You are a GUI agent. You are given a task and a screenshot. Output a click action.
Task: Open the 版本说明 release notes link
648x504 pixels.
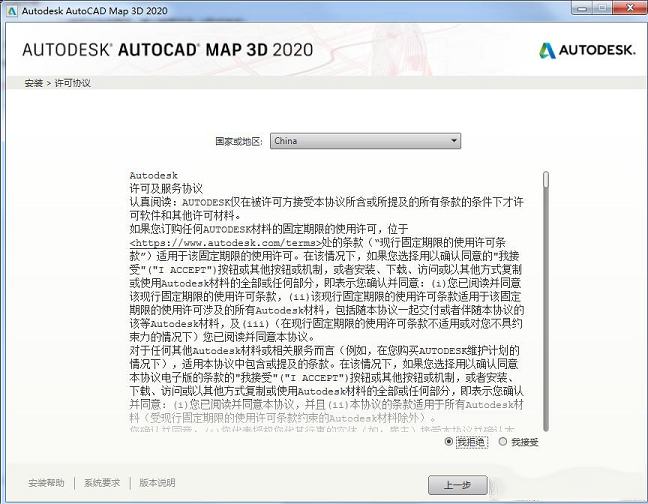(157, 483)
